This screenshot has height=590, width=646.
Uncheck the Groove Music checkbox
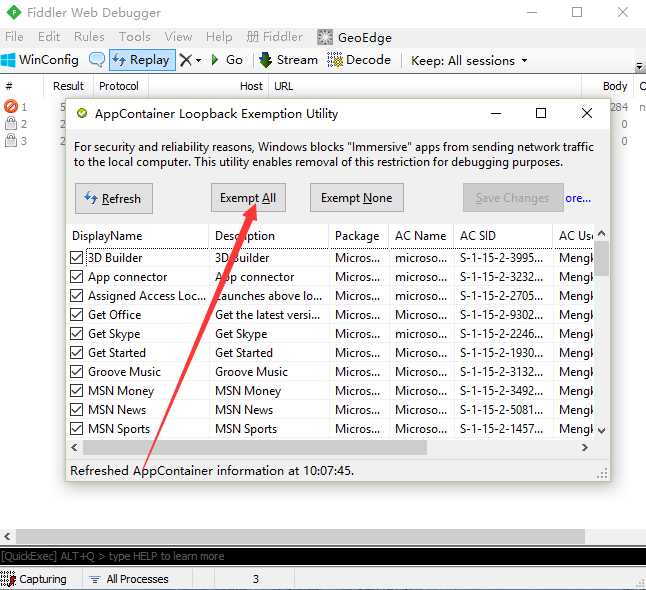click(x=76, y=371)
